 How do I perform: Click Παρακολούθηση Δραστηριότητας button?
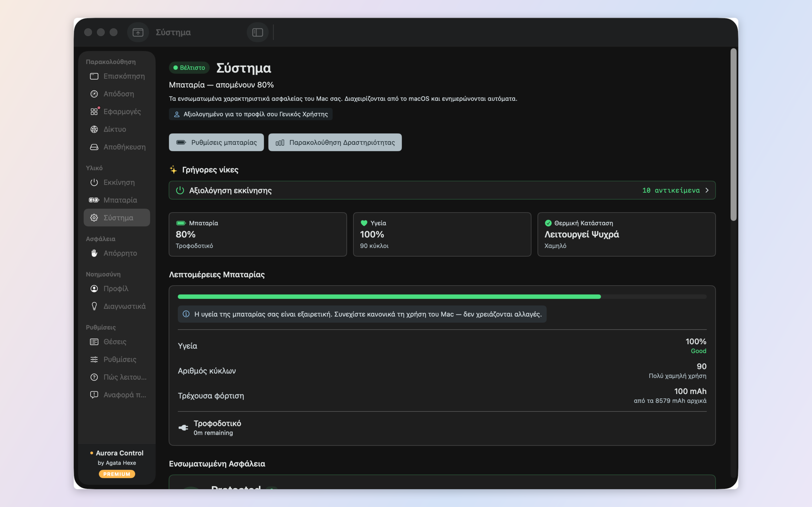click(x=335, y=142)
